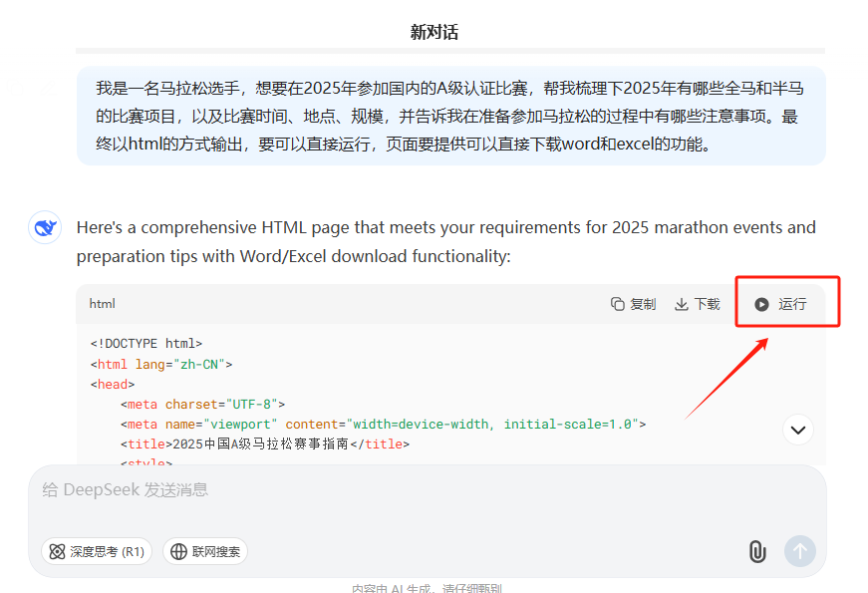Screen dimensions: 868x593
Task: Click the paperclip attach file icon
Action: (756, 551)
